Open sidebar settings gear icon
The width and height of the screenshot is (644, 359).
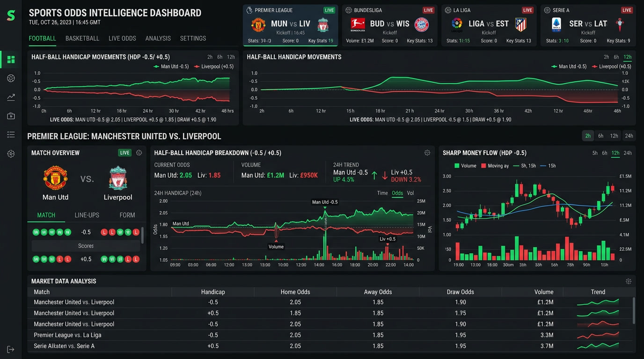(x=11, y=153)
